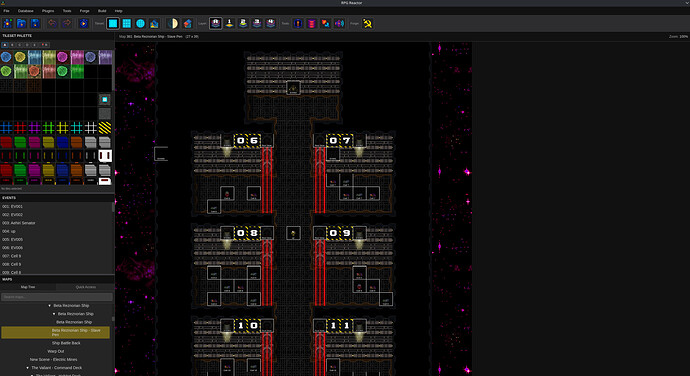Click the new project icon in toolbar
Screen dimensions: 690x376
pyautogui.click(x=7, y=23)
